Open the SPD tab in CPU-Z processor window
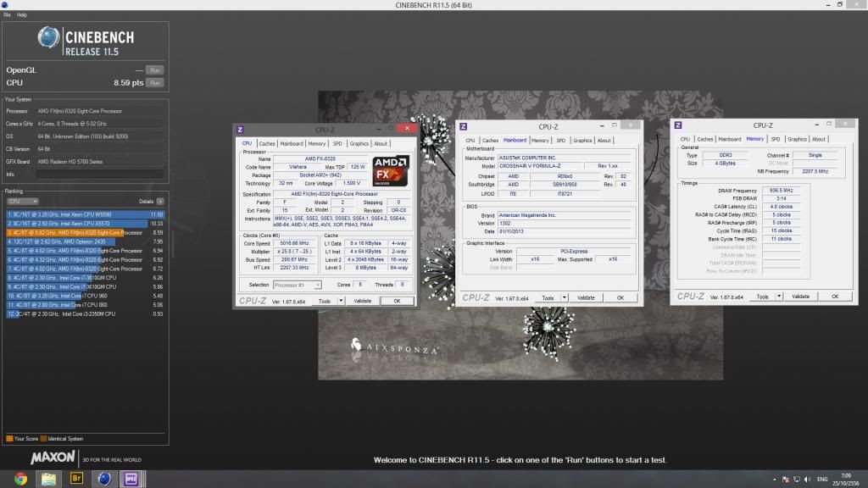The width and height of the screenshot is (868, 488). pos(337,144)
